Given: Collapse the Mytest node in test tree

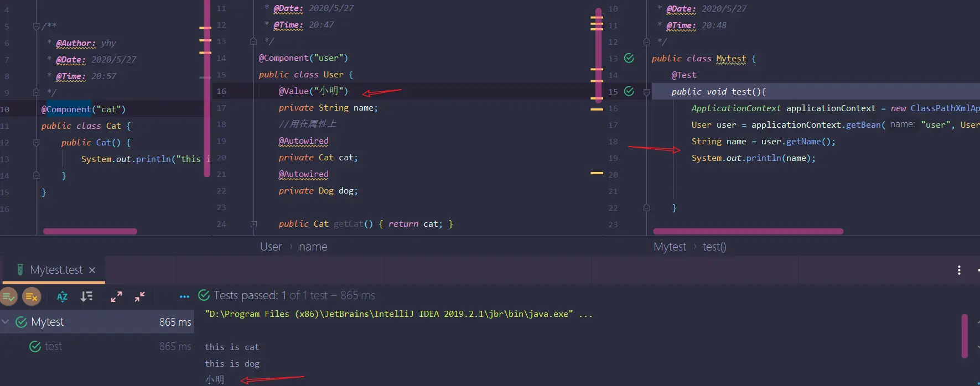Looking at the screenshot, I should (6, 322).
